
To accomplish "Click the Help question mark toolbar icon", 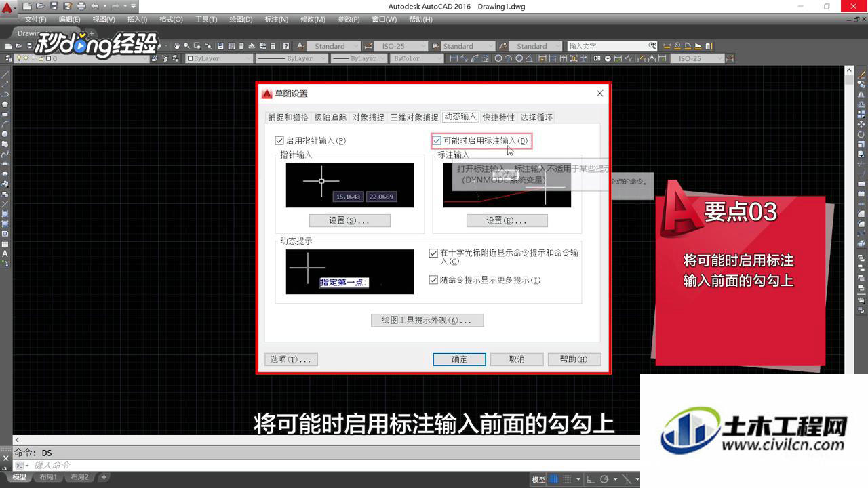I will tap(287, 46).
